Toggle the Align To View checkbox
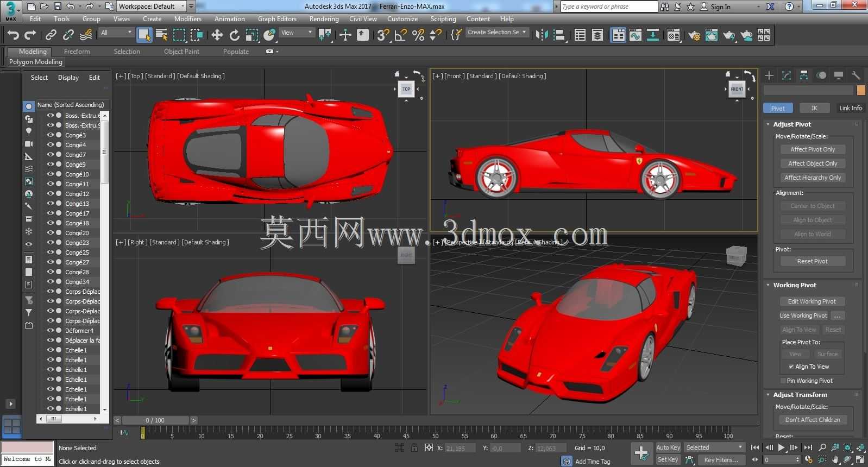Viewport: 868px width, 467px height. point(791,367)
